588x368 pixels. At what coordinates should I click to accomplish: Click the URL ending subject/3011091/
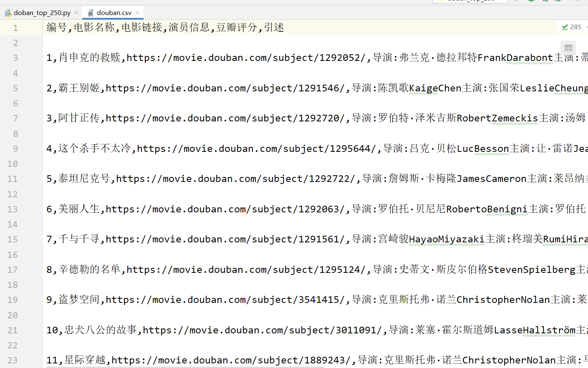tap(262, 330)
